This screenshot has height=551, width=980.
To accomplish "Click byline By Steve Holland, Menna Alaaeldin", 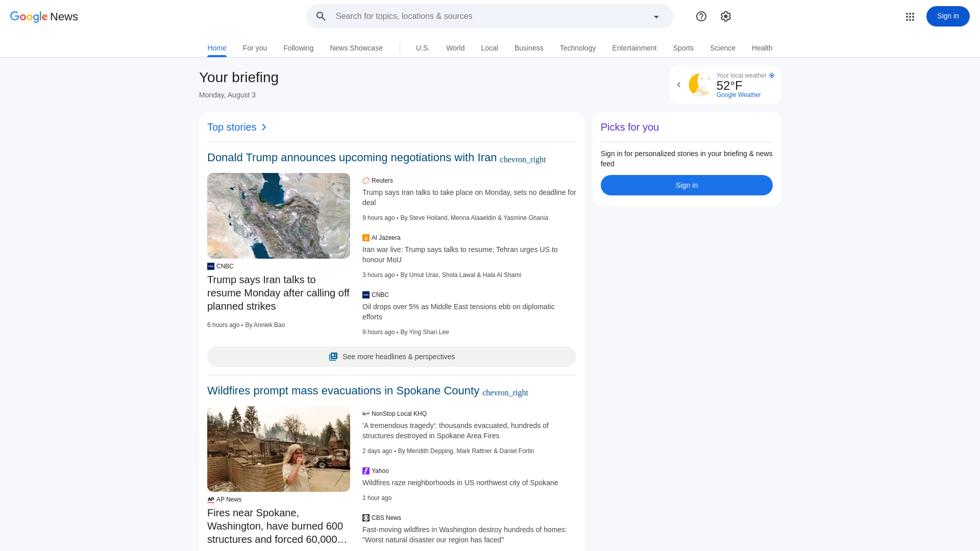I will [474, 218].
